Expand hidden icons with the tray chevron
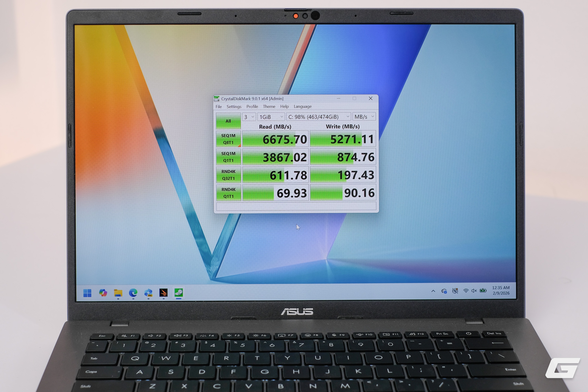 pyautogui.click(x=433, y=291)
